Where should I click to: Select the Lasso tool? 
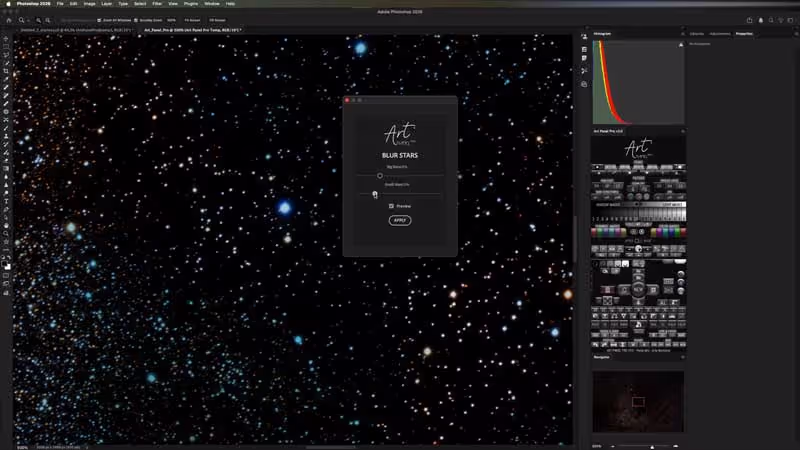pos(6,55)
